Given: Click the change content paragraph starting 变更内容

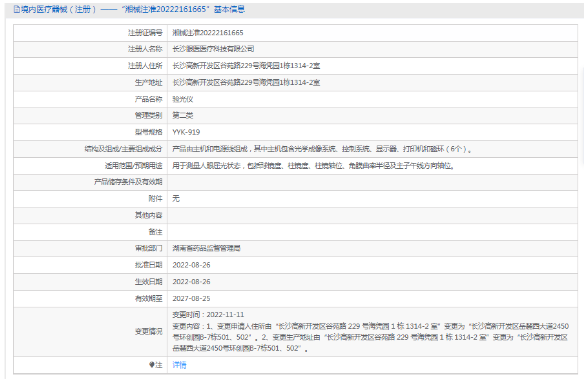Looking at the screenshot, I should (x=370, y=337).
